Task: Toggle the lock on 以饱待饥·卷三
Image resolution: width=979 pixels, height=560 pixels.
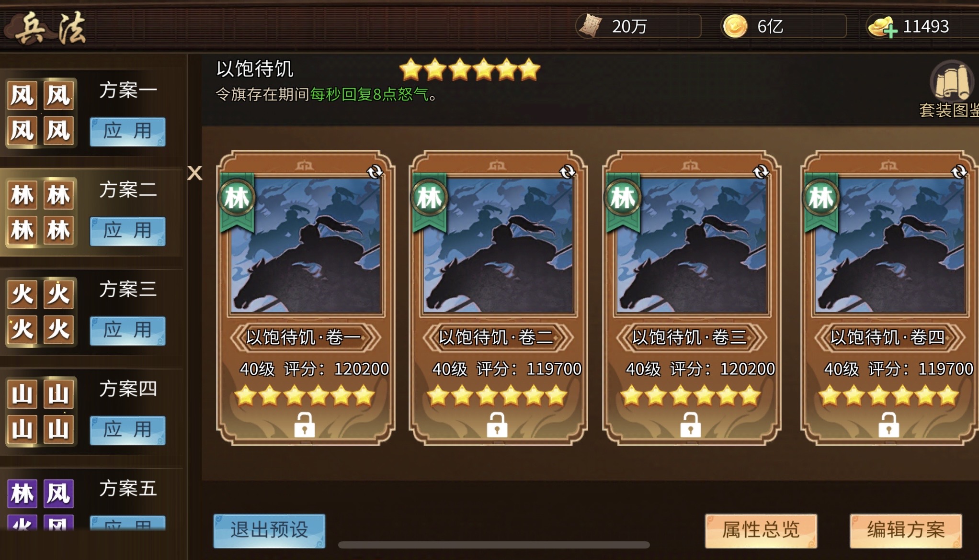Action: point(691,425)
